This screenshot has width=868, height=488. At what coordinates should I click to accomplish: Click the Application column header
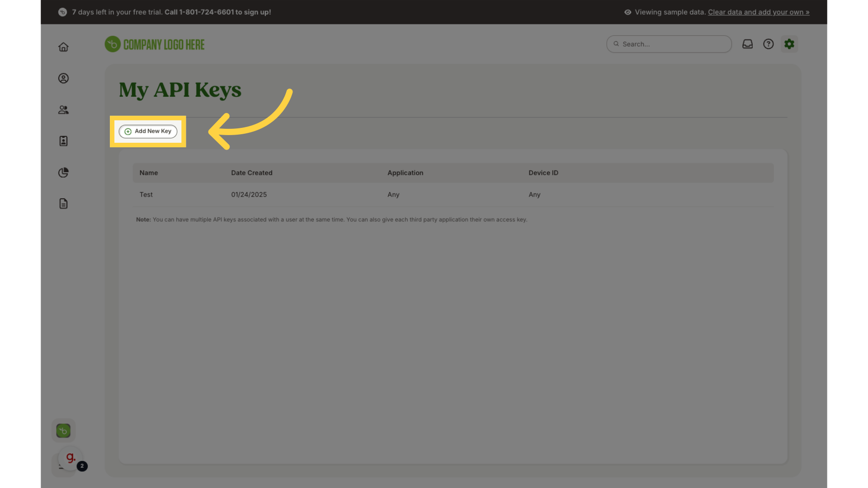pyautogui.click(x=406, y=173)
